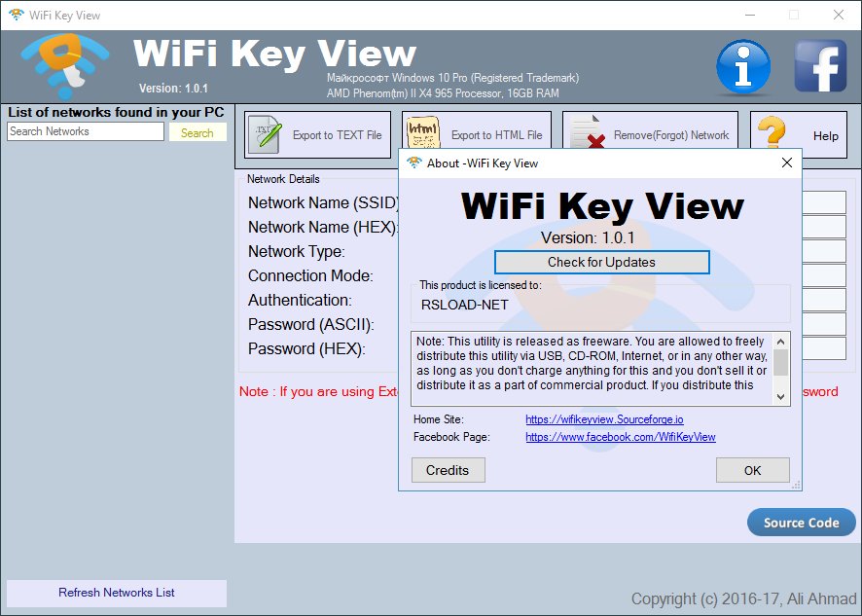Click the Password (ASCII) label
The width and height of the screenshot is (862, 616).
click(311, 324)
